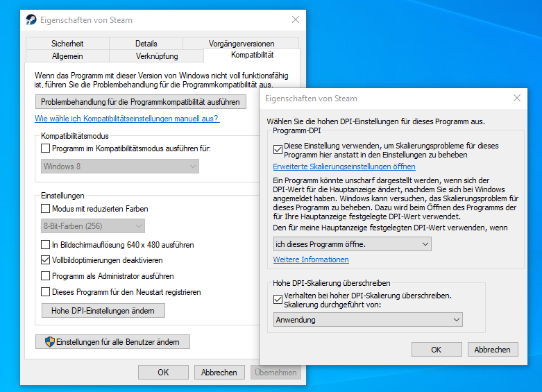Click the Steam icon in the title bar

click(x=31, y=19)
